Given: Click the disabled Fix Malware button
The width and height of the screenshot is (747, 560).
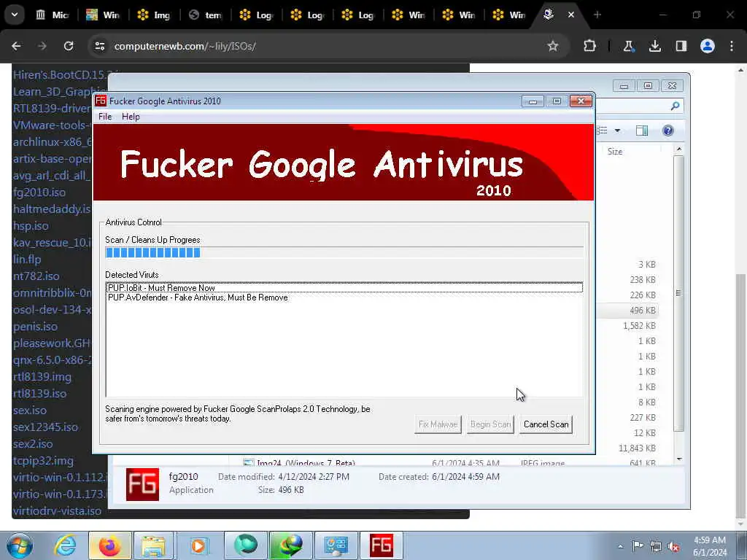Looking at the screenshot, I should pyautogui.click(x=438, y=424).
